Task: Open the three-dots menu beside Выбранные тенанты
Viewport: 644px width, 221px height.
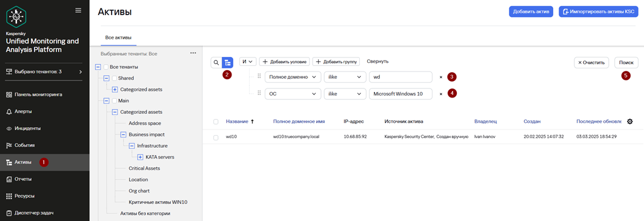Action: [193, 53]
